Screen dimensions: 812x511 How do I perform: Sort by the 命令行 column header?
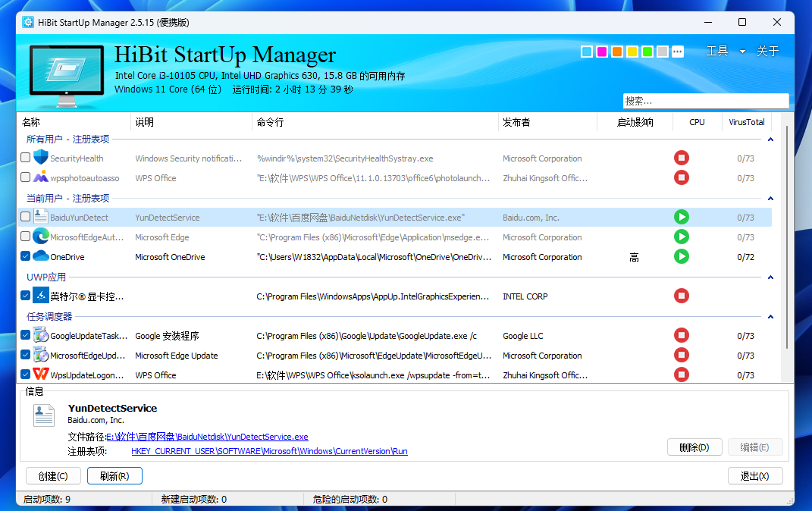pos(375,122)
